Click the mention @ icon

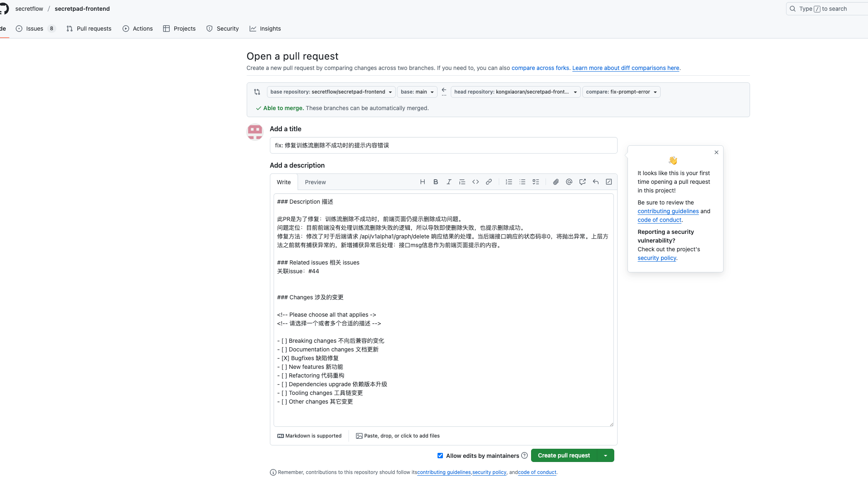(x=569, y=182)
